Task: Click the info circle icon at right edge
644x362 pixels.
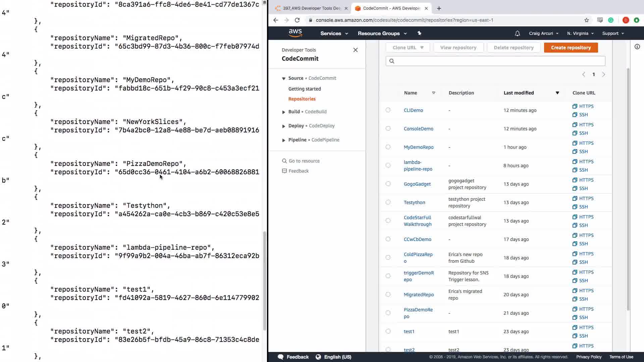Action: click(637, 47)
